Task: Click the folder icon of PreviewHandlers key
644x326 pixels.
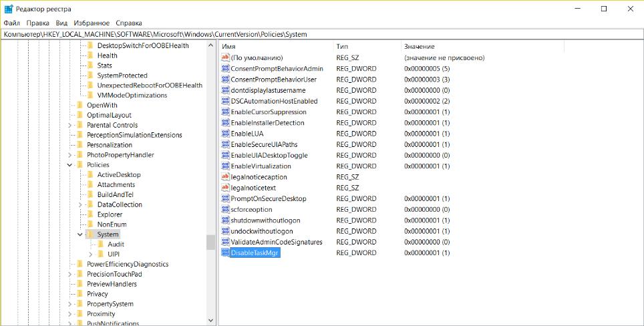Action: click(79, 284)
